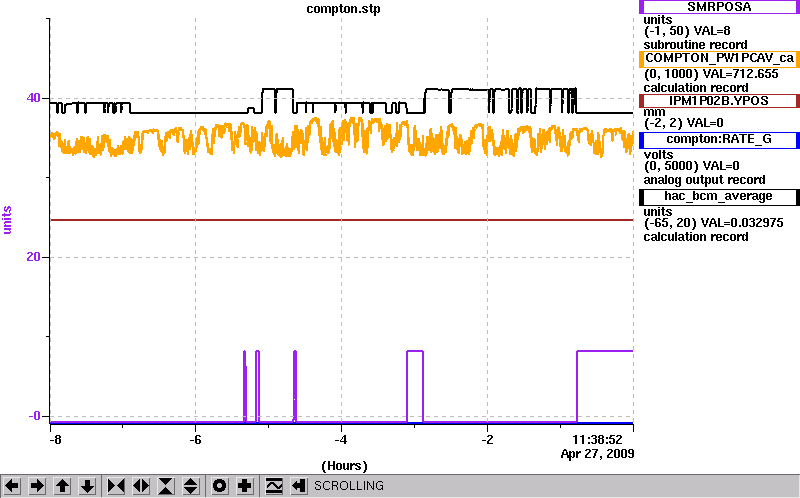
Task: Click the 20 y-axis tick label
Action: [x=33, y=257]
